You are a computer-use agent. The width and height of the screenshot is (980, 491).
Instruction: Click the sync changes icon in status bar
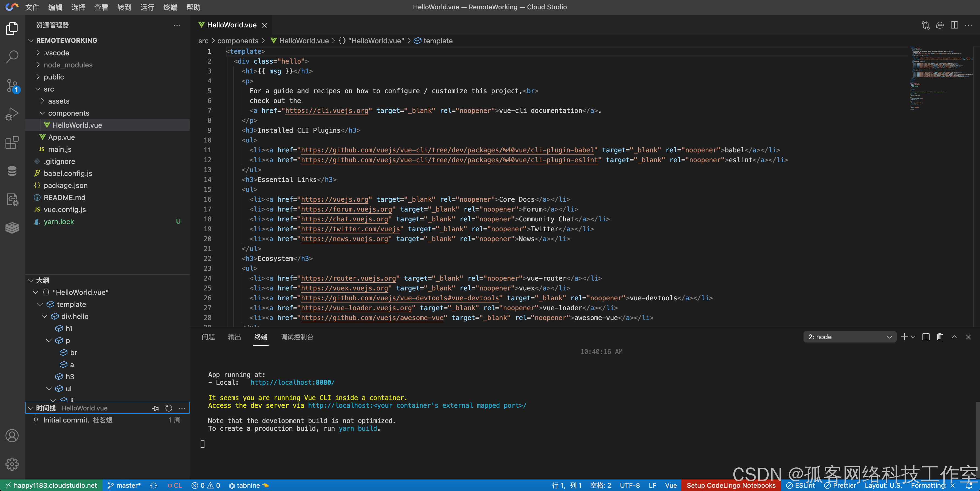pyautogui.click(x=154, y=485)
